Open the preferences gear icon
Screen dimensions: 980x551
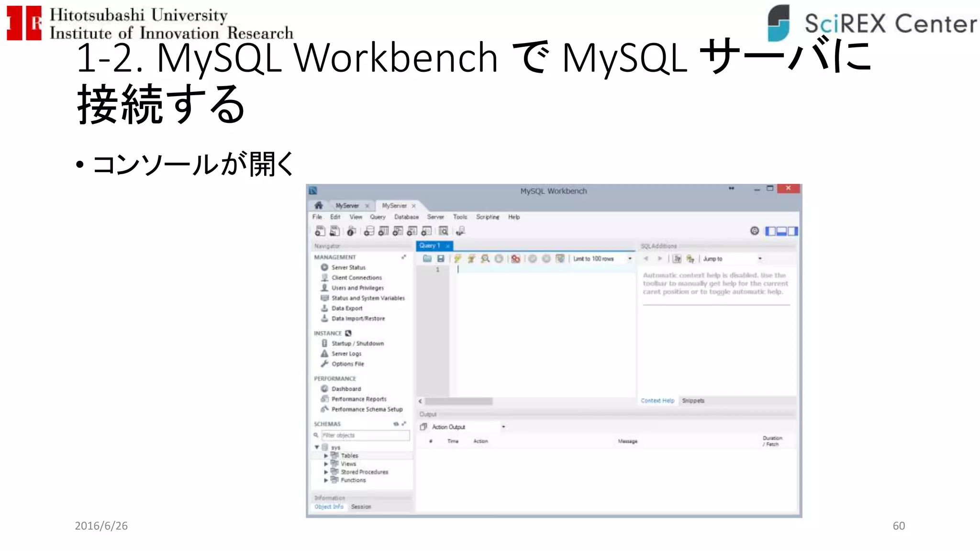pos(755,231)
